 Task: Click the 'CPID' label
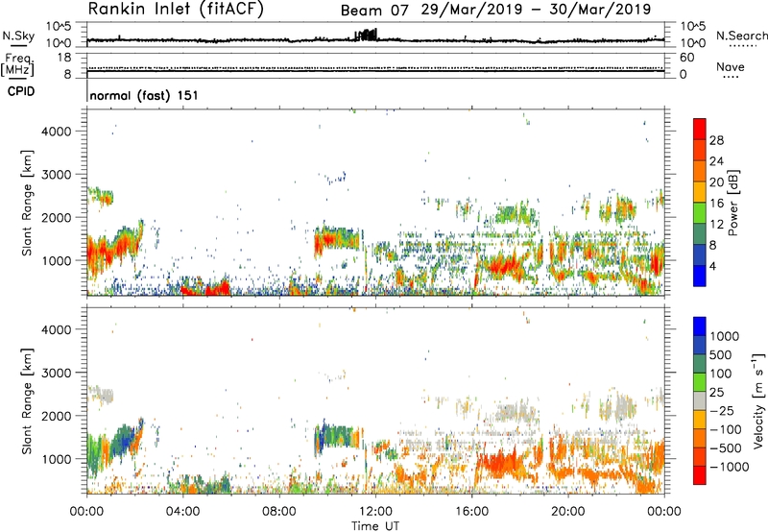(x=21, y=91)
